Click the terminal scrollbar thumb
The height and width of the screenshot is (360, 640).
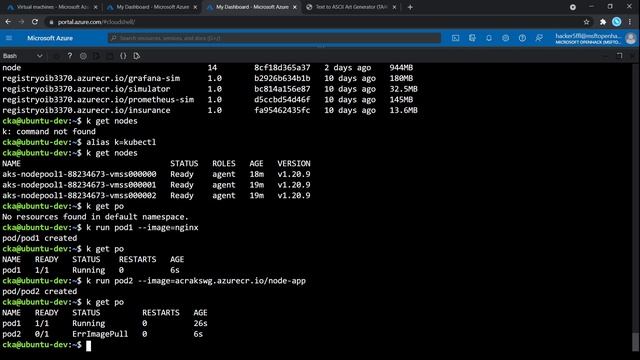635,342
